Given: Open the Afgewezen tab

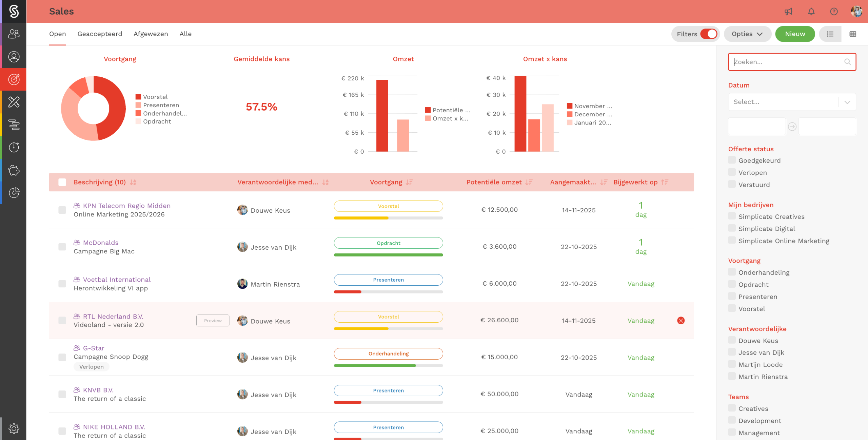Looking at the screenshot, I should (151, 34).
